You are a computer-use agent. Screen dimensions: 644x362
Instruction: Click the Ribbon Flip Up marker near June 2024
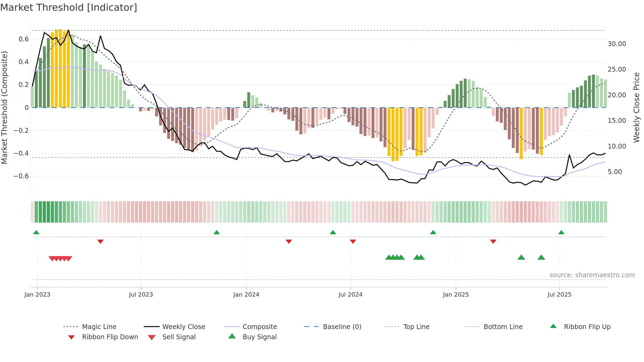click(333, 232)
